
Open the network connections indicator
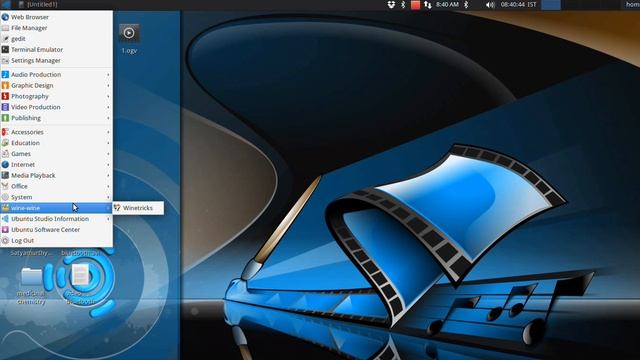coord(427,4)
